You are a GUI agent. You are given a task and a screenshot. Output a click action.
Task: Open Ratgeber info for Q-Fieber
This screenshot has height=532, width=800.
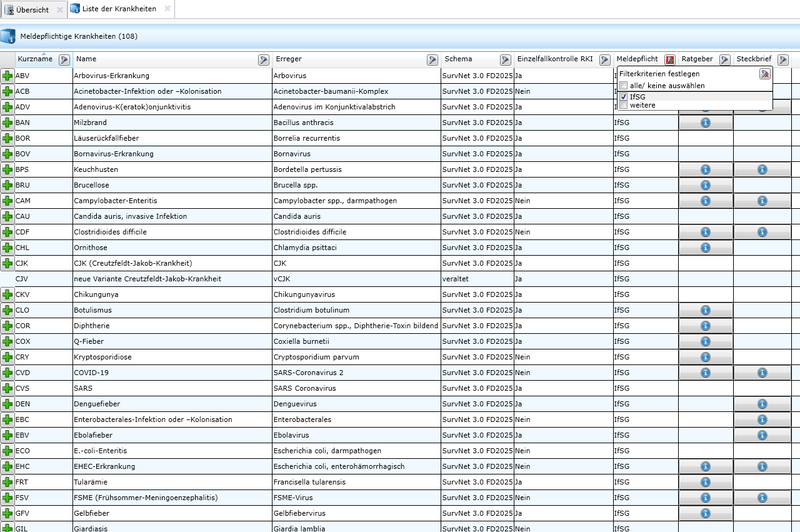coord(706,341)
